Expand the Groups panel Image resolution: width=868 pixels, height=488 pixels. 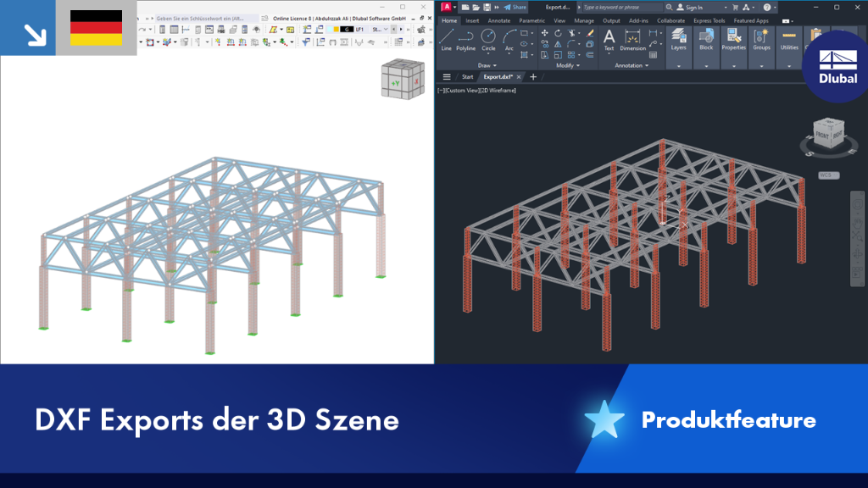762,66
